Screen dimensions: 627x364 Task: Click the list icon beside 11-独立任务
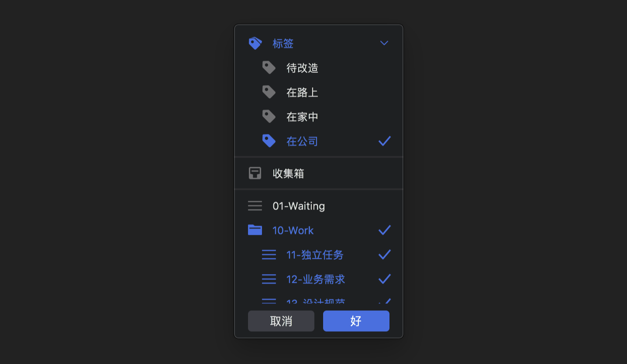(x=269, y=254)
